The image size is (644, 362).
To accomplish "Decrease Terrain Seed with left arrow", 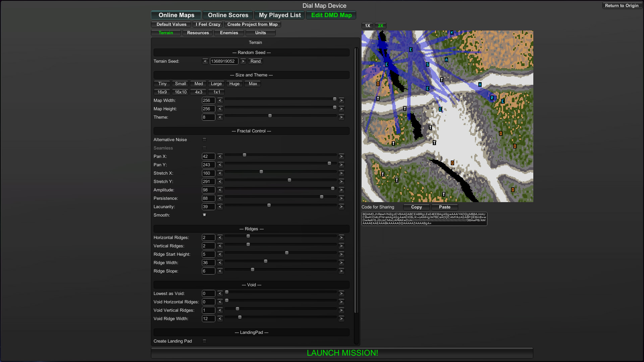I will [205, 61].
